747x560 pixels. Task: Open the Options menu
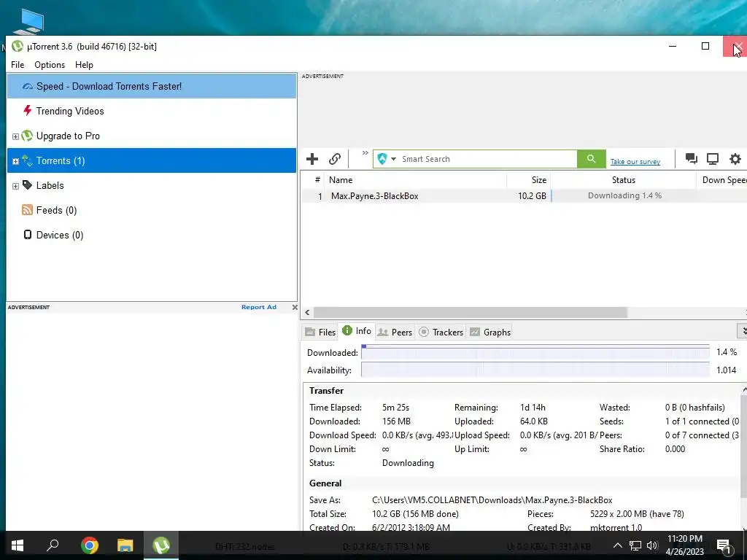(50, 65)
